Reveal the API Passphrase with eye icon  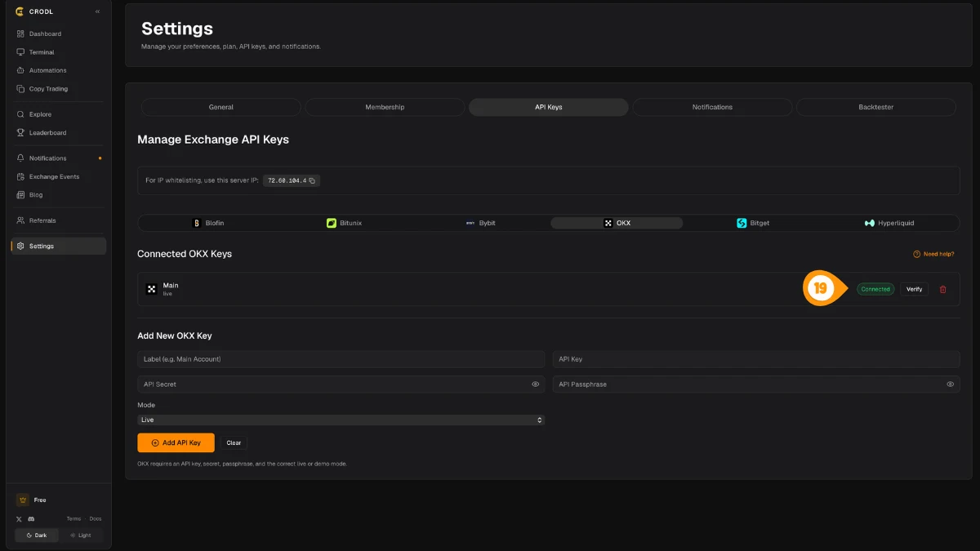pos(951,384)
